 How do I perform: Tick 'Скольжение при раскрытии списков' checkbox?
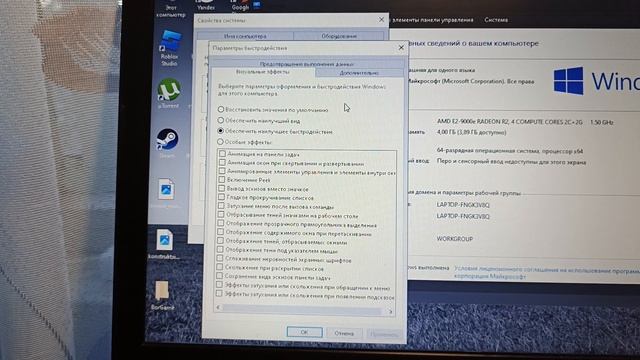pos(220,267)
